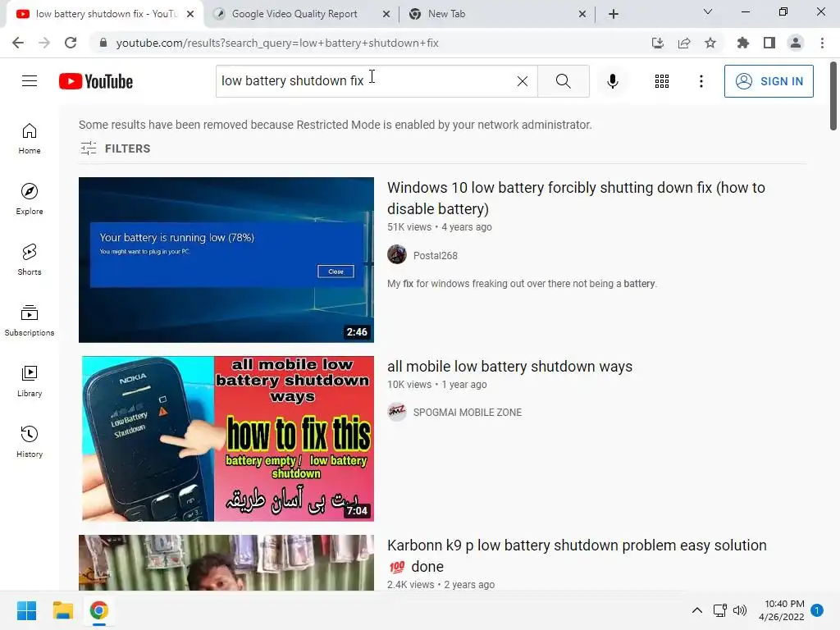Open the Karbonn k9 p video title
This screenshot has width=840, height=630.
click(x=577, y=555)
